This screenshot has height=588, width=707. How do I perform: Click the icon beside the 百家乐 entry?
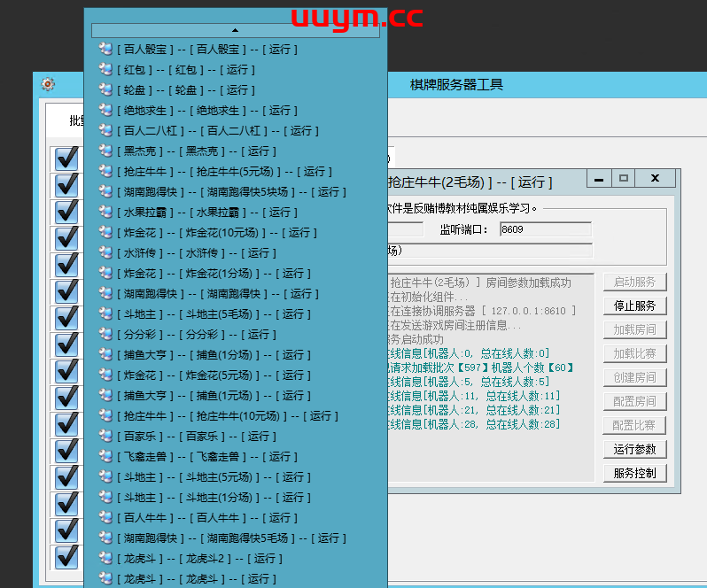[x=105, y=437]
